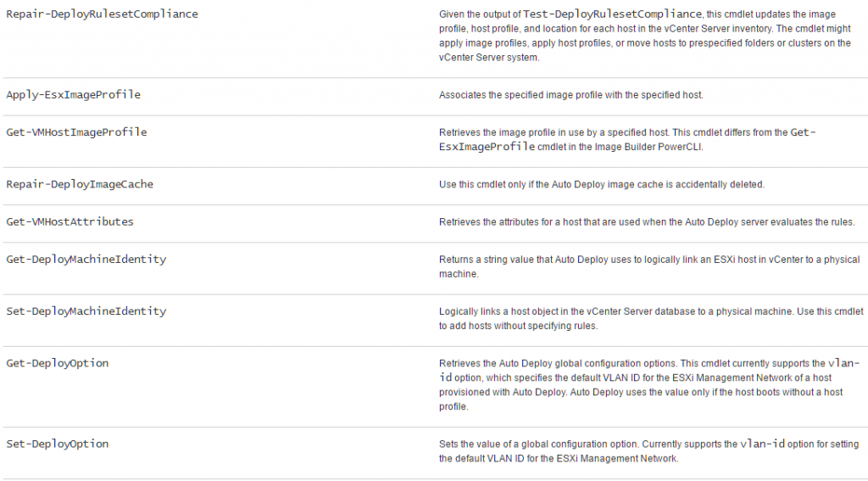This screenshot has width=868, height=481.
Task: Click the vlan-id code text in Set-DeployOption description
Action: [762, 444]
